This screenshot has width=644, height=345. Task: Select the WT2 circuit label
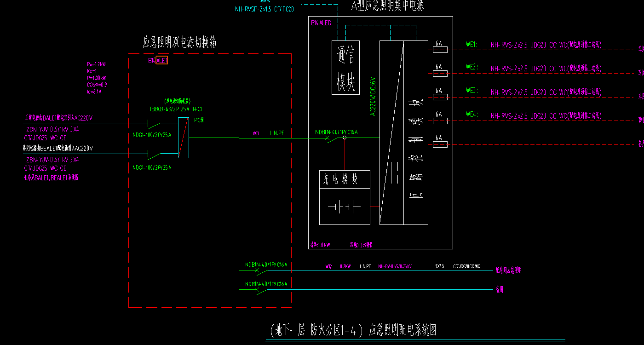[328, 266]
